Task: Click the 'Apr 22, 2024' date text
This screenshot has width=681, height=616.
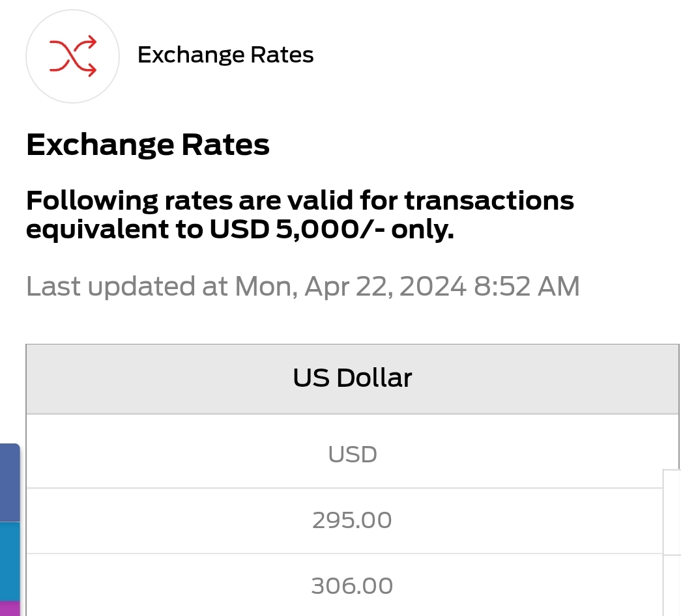Action: [x=385, y=287]
